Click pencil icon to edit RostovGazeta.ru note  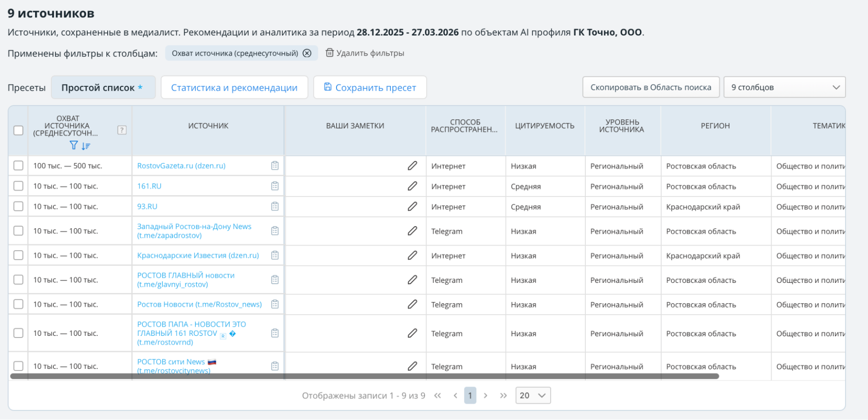pos(412,166)
